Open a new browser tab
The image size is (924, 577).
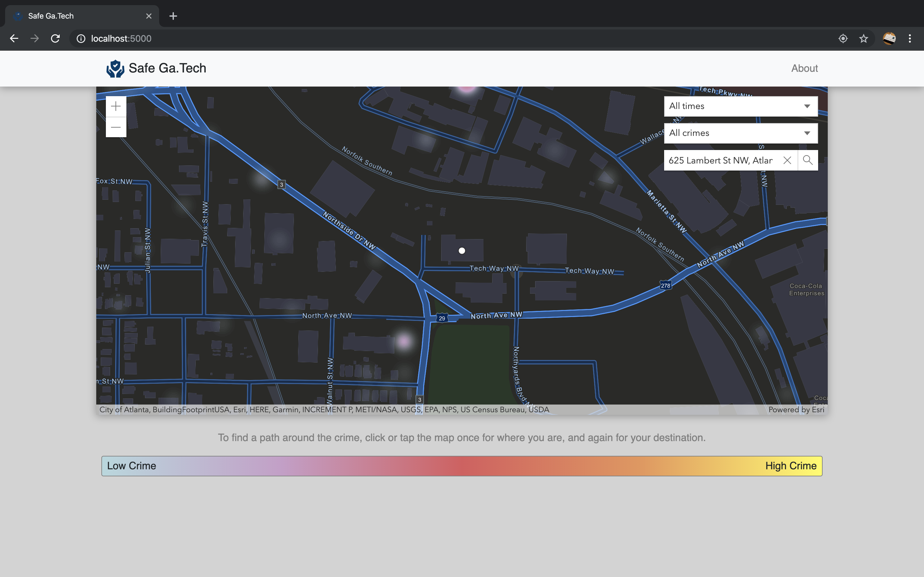[173, 16]
